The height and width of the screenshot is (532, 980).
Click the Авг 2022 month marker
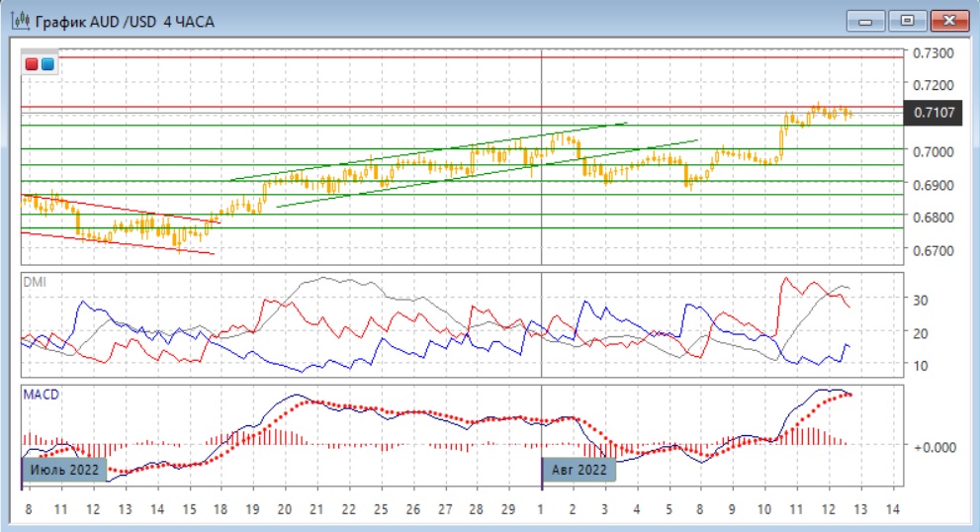point(579,470)
